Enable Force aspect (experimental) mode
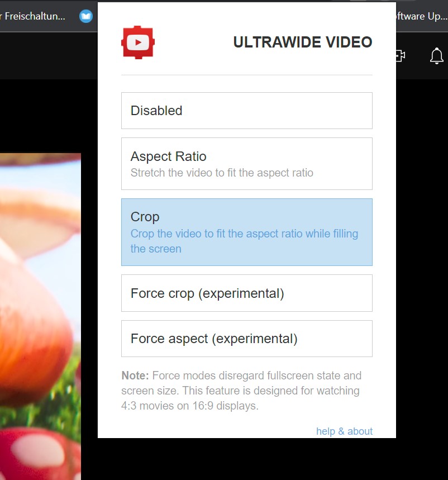 (247, 339)
